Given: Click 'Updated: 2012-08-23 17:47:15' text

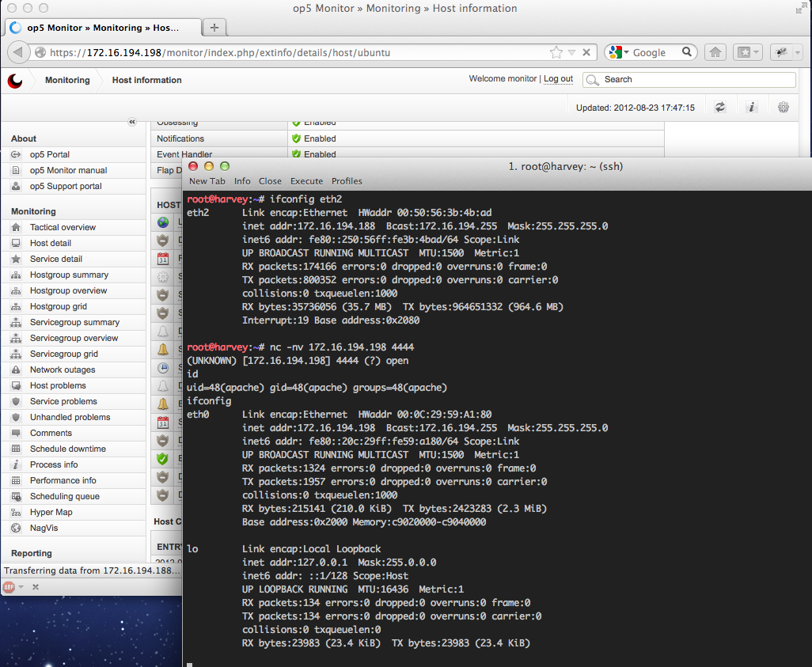Looking at the screenshot, I should point(636,108).
